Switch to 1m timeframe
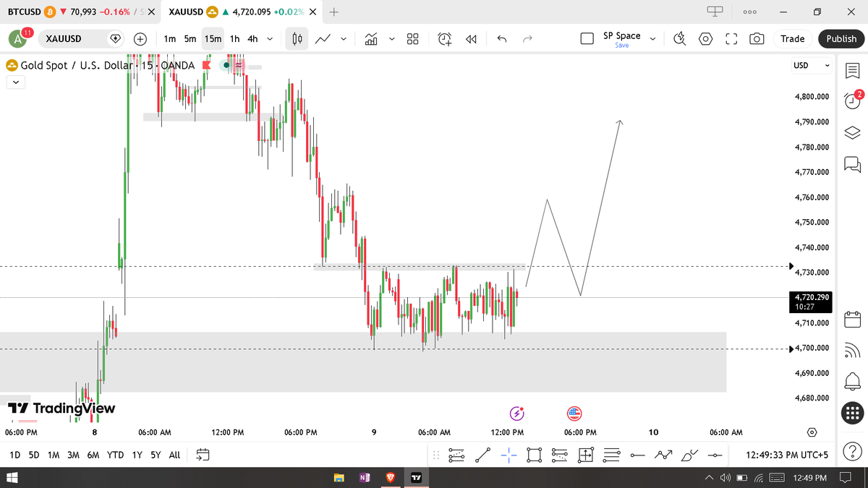The width and height of the screenshot is (868, 488). tap(169, 39)
